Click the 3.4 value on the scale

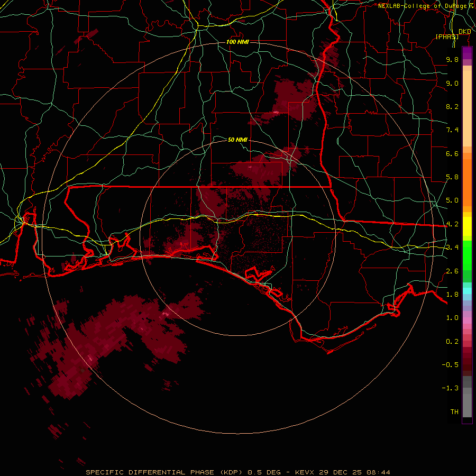[452, 248]
